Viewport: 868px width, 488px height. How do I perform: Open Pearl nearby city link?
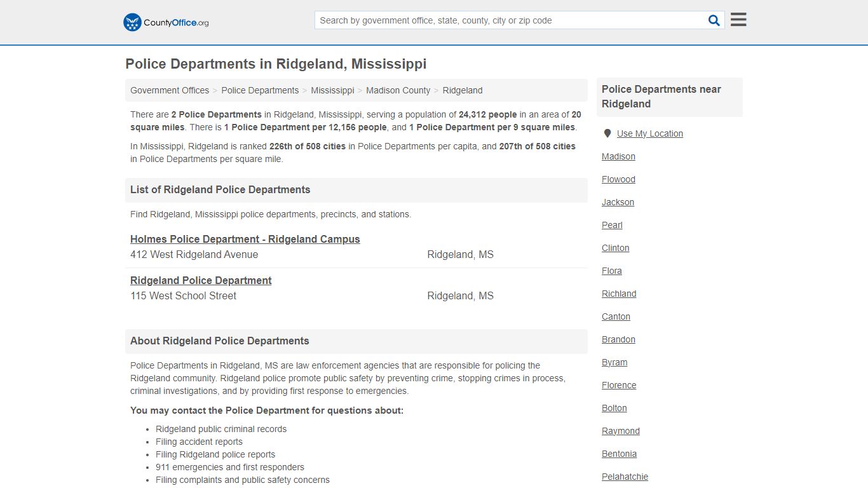pos(612,225)
